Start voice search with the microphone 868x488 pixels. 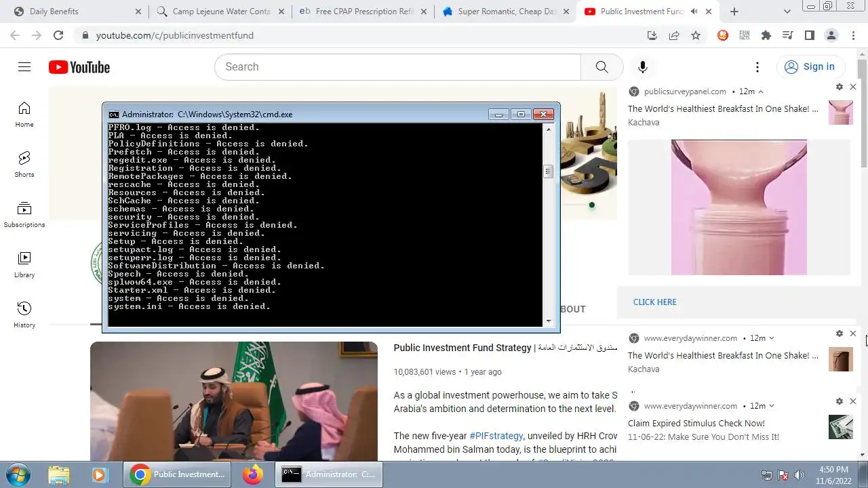tap(643, 66)
